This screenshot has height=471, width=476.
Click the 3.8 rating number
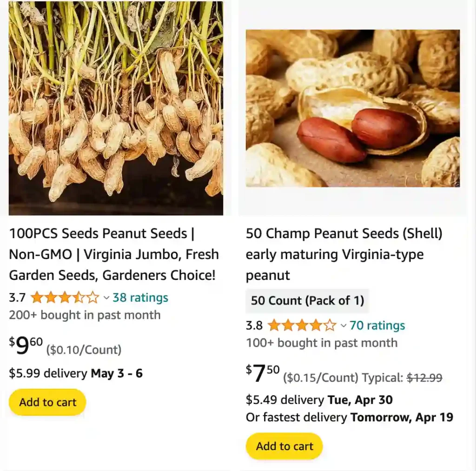pyautogui.click(x=254, y=325)
